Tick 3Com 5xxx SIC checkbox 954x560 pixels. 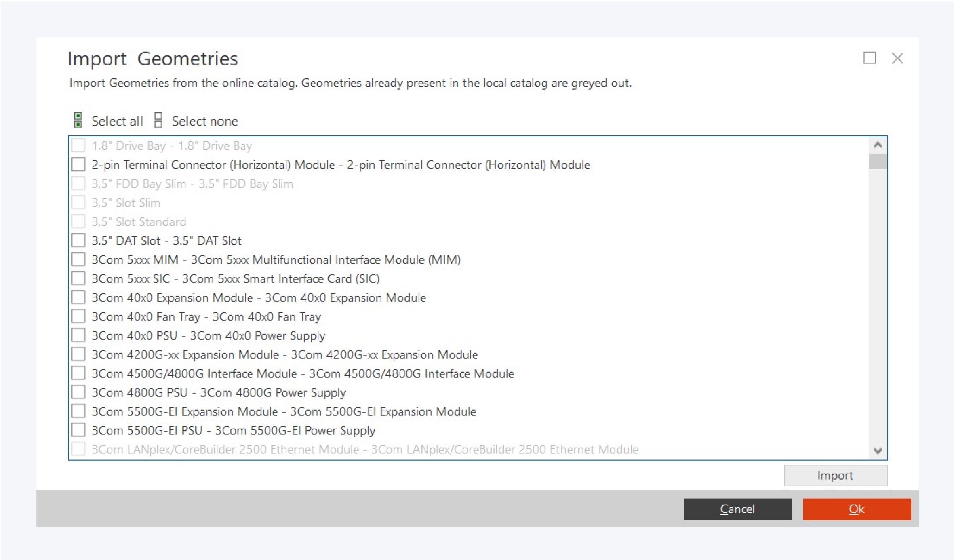[x=78, y=278]
